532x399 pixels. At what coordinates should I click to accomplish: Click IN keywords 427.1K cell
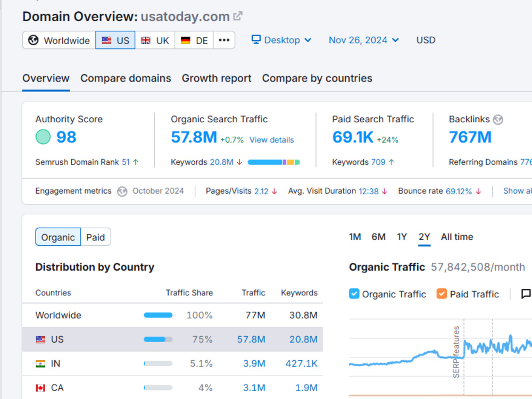pyautogui.click(x=302, y=364)
